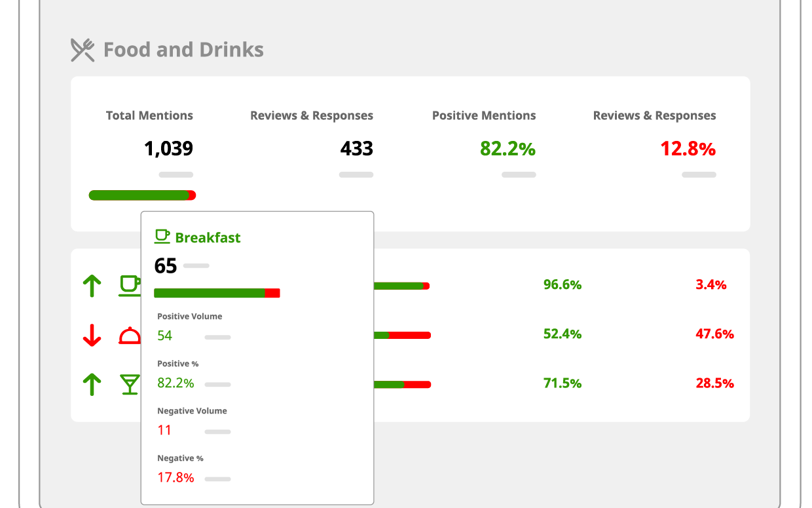Click the 82.2% value in Breakfast tooltip
The width and height of the screenshot is (812, 508).
pyautogui.click(x=175, y=383)
